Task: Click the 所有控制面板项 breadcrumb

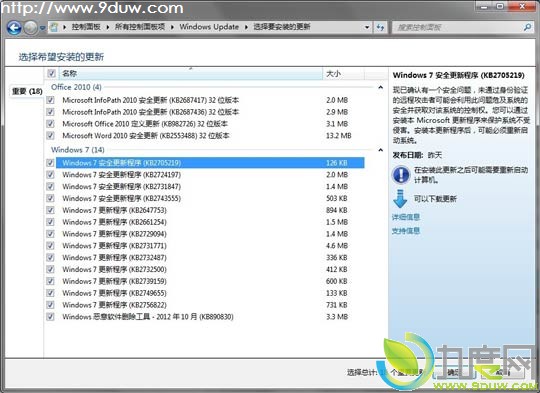Action: click(139, 27)
